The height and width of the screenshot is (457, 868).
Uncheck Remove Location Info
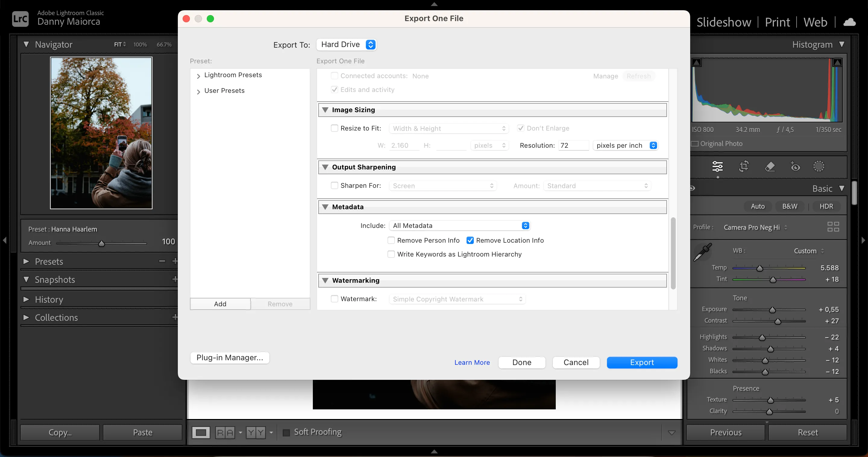click(x=470, y=240)
